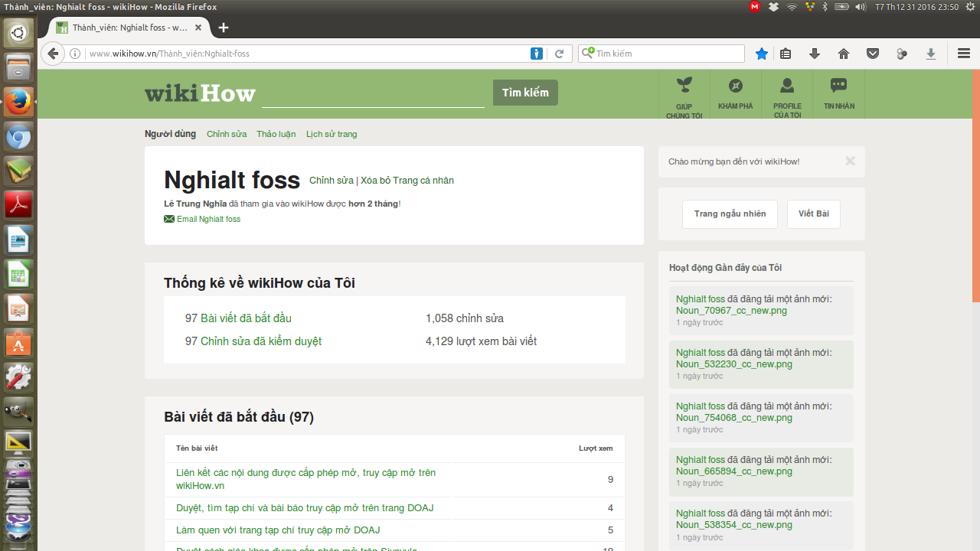The width and height of the screenshot is (980, 551).
Task: Open the Làm quen với trang DOAJ article
Action: [x=278, y=530]
